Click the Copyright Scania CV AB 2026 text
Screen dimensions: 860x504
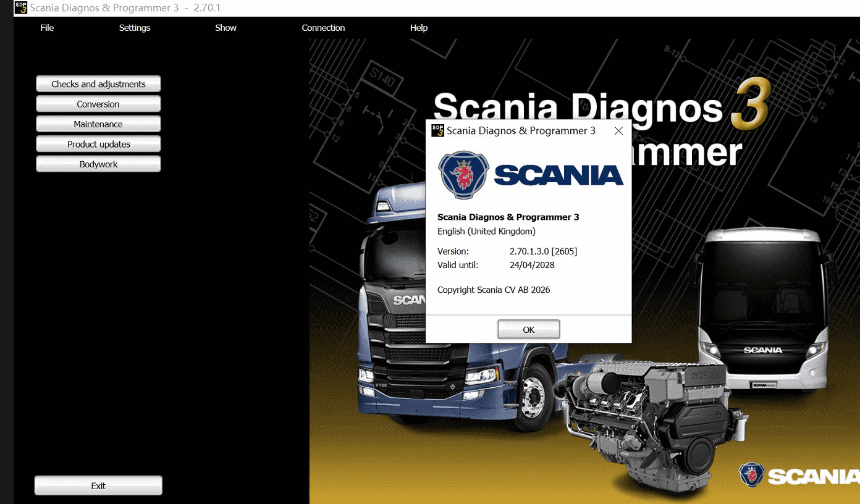pyautogui.click(x=494, y=290)
